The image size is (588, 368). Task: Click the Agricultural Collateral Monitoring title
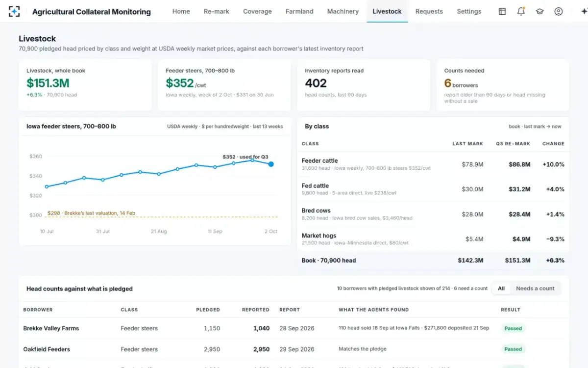tap(92, 12)
